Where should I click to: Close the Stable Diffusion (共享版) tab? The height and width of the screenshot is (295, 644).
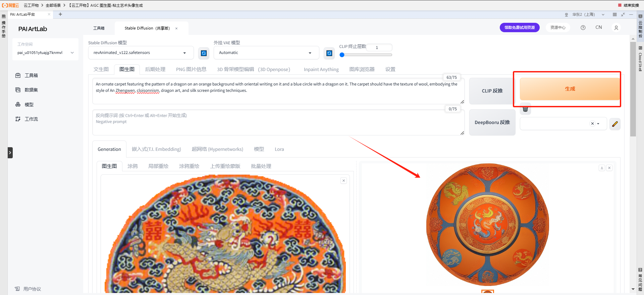point(176,28)
